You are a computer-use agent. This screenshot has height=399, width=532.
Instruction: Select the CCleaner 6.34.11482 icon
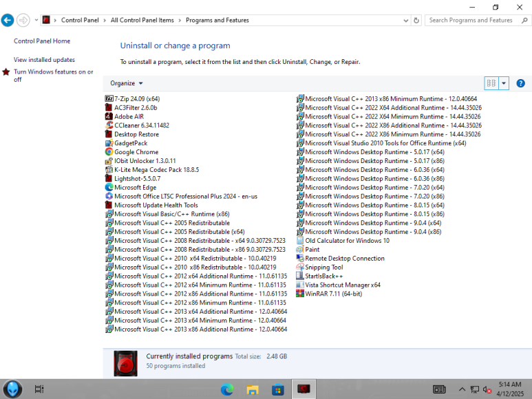click(109, 125)
